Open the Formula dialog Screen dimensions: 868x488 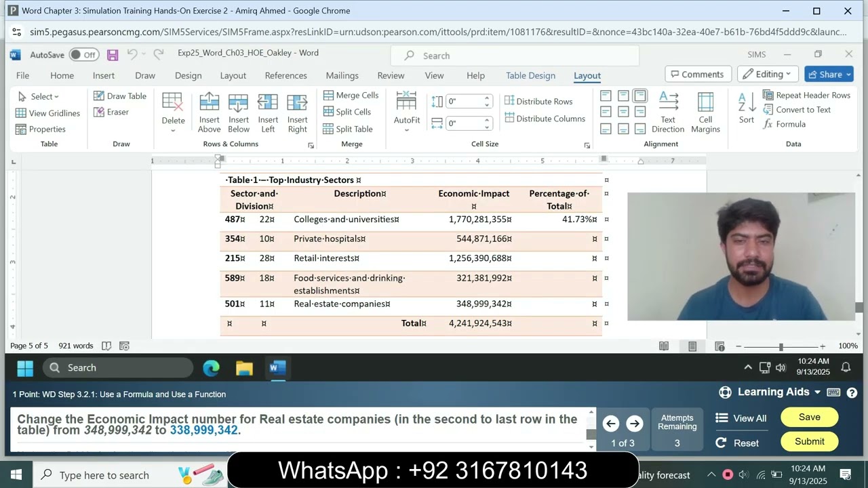pyautogui.click(x=784, y=124)
